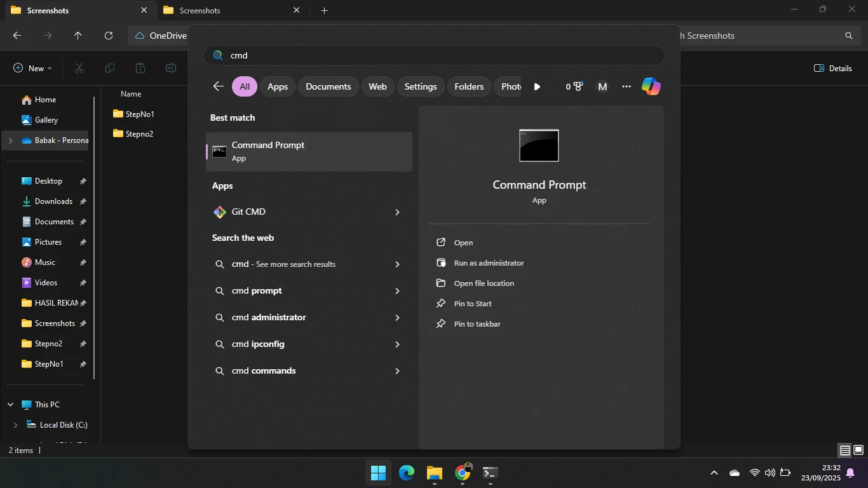The image size is (868, 488).
Task: Expand the Git CMD app chevron
Action: pos(397,212)
